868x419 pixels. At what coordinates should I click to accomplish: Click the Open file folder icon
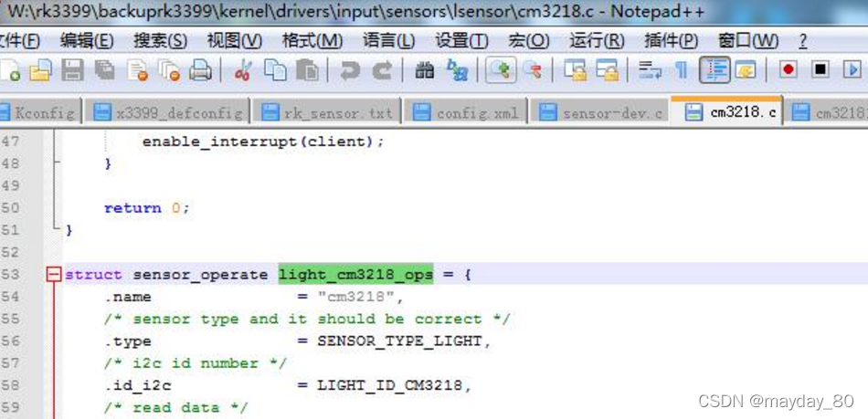coord(40,71)
